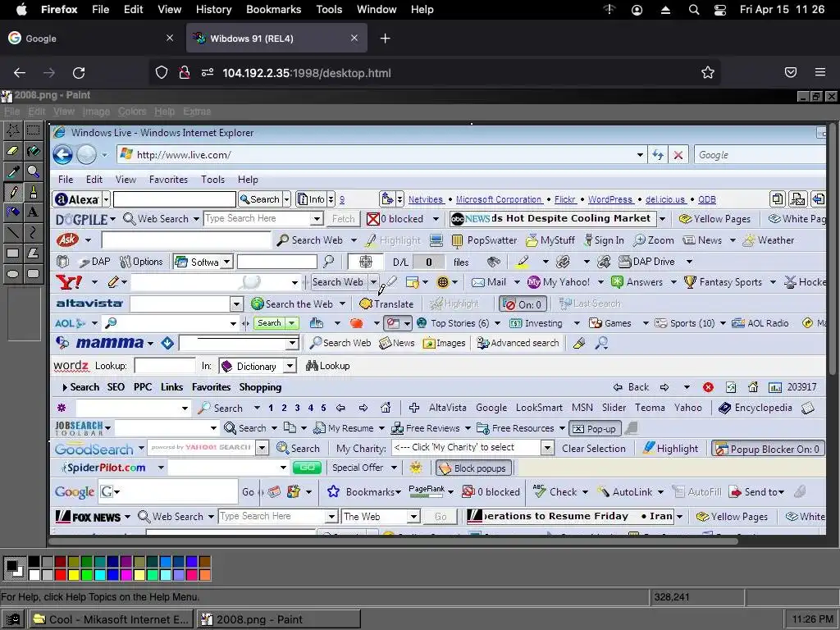Select the Rectangle shape tool

(x=13, y=253)
